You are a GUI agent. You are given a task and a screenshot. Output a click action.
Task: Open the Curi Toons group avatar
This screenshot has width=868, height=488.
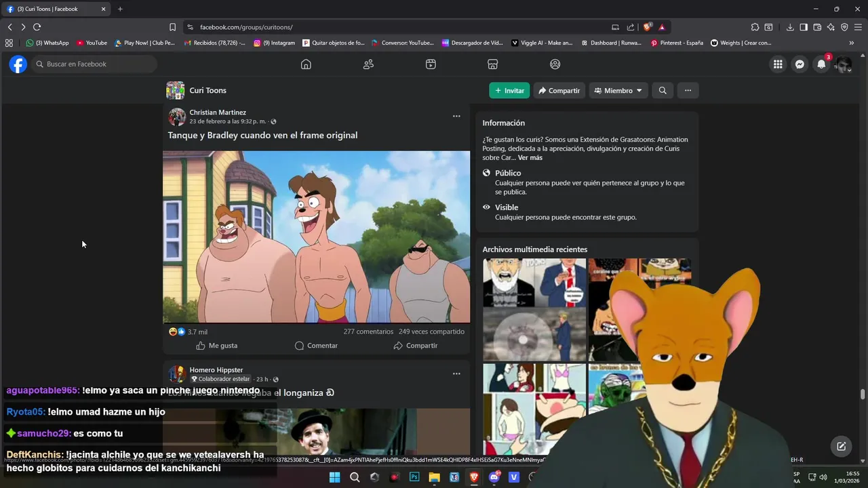176,90
